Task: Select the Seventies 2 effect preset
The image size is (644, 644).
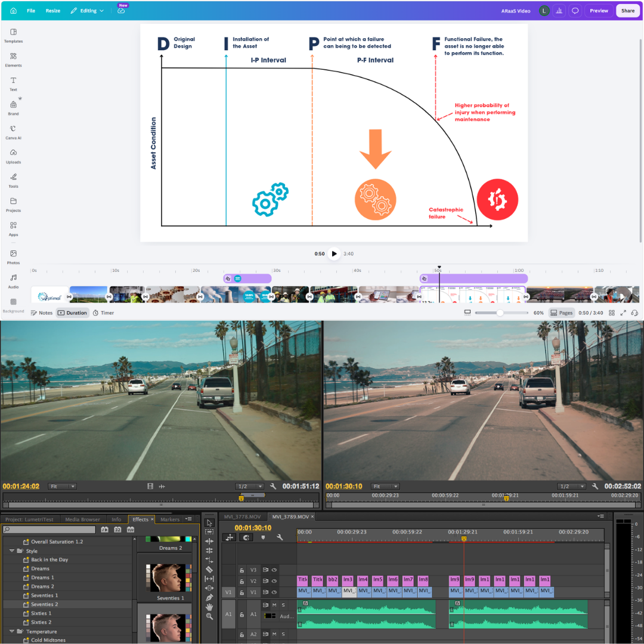Action: point(67,605)
